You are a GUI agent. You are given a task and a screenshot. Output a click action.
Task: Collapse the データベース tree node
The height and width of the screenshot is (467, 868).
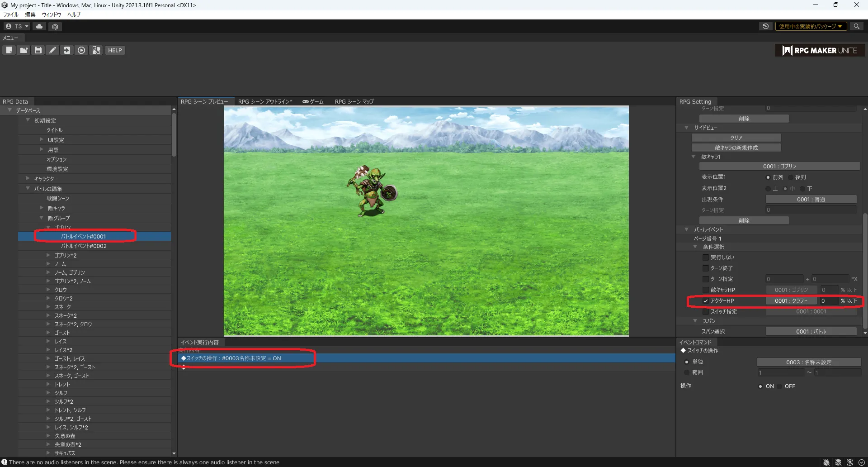(x=10, y=110)
